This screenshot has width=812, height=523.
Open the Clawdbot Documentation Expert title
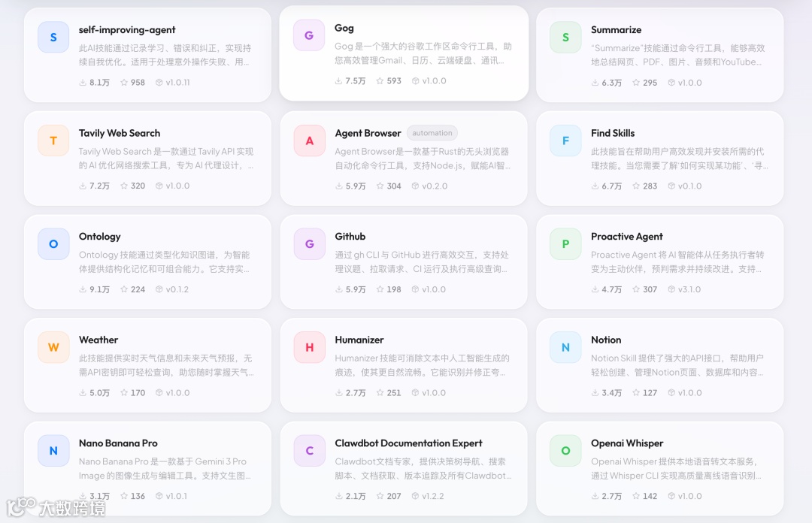(408, 443)
